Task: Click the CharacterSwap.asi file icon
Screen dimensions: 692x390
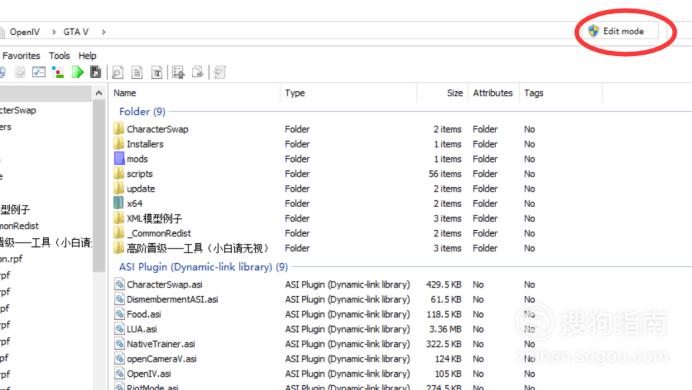Action: [x=119, y=284]
